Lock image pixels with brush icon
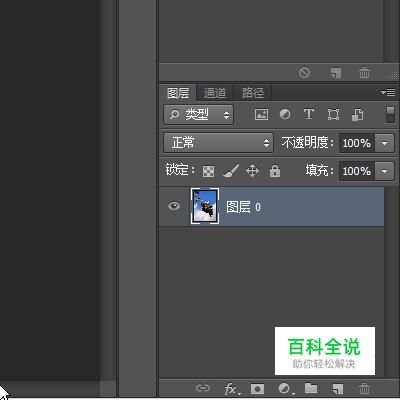400x400 pixels. tap(231, 171)
